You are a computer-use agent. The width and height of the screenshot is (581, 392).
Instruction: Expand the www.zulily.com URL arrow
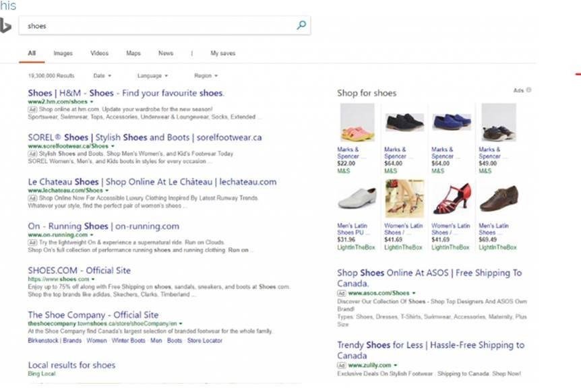pos(396,365)
